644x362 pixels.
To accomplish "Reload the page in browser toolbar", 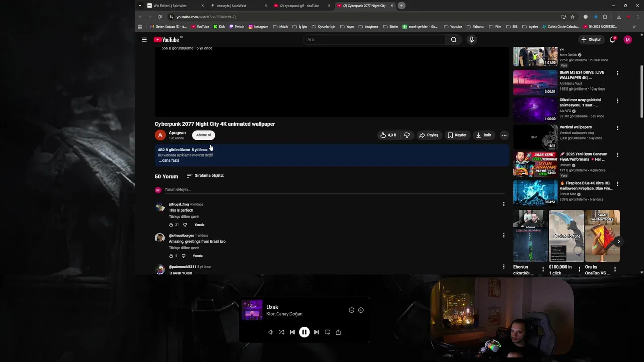I will [x=159, y=17].
